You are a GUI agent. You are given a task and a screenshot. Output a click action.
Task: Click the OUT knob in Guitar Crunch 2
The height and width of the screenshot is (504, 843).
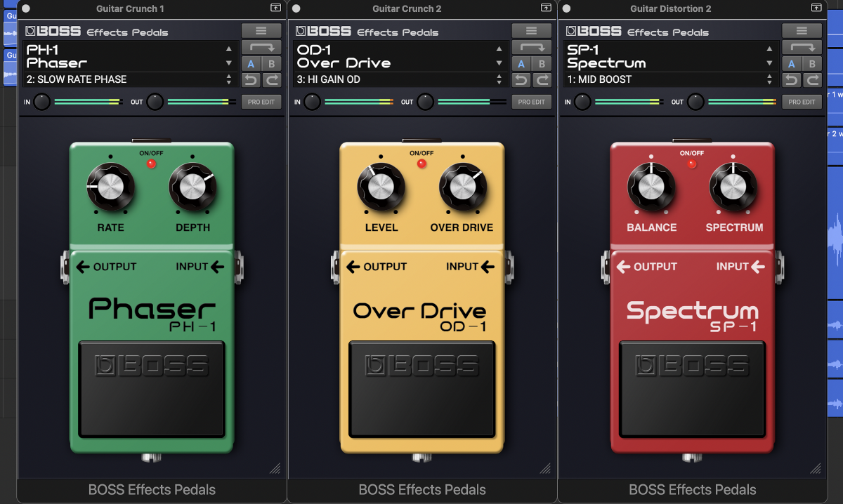426,102
